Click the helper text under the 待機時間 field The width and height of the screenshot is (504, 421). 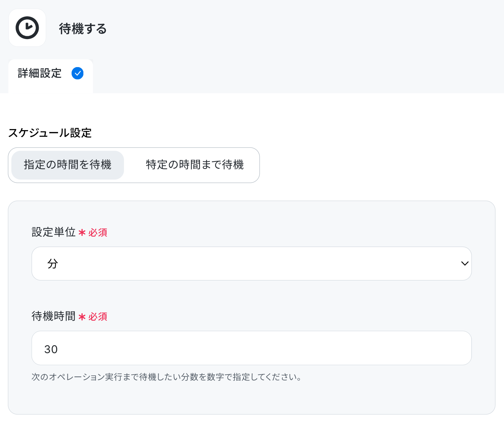click(167, 377)
